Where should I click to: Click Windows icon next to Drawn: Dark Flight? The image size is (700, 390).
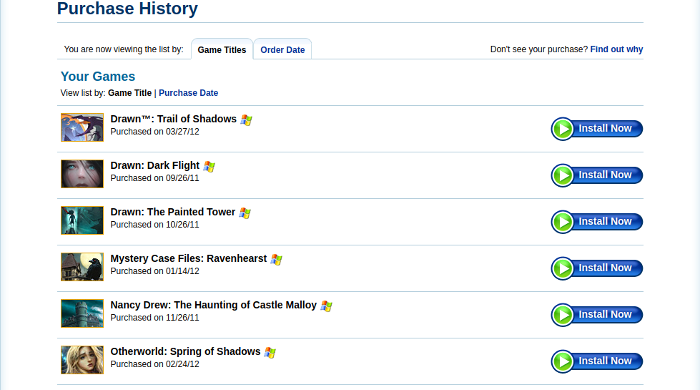click(x=209, y=166)
